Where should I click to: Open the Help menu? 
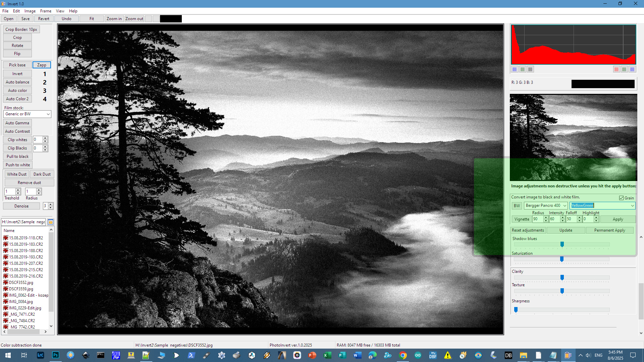pyautogui.click(x=73, y=11)
